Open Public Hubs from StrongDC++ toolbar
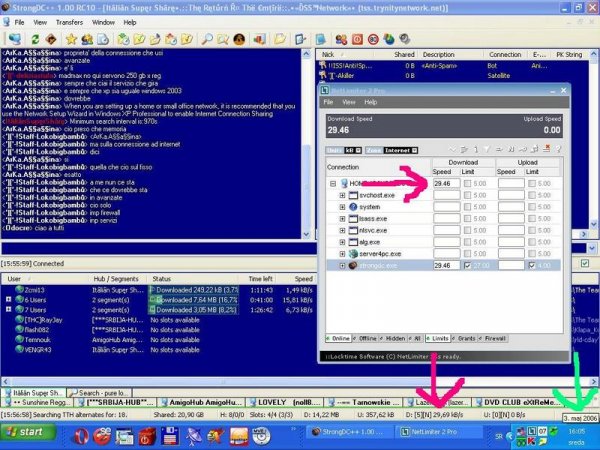600x450 pixels. point(15,39)
